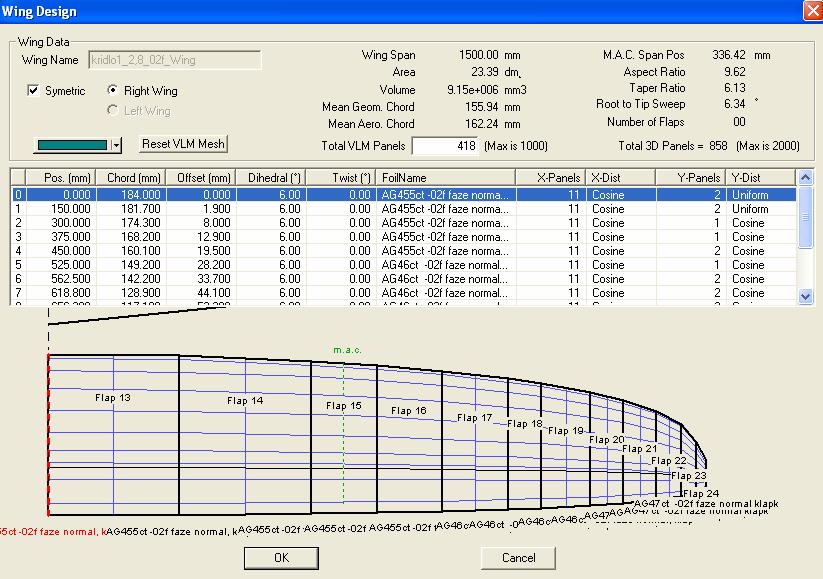Image resolution: width=823 pixels, height=579 pixels.
Task: Click the table scrollbar down arrow
Action: (x=806, y=297)
